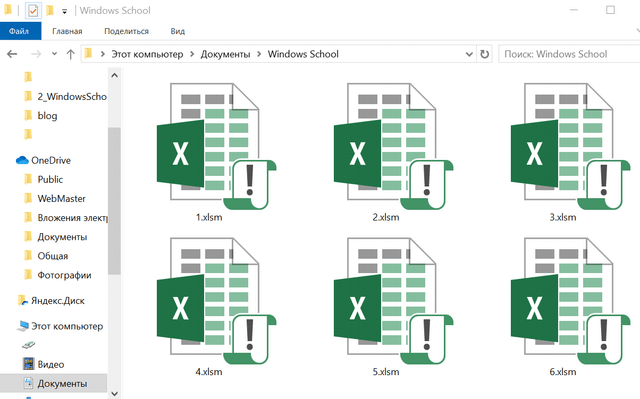Expand chevron after Этот компьютер breadcrumb
Image resolution: width=640 pixels, height=399 pixels.
192,54
